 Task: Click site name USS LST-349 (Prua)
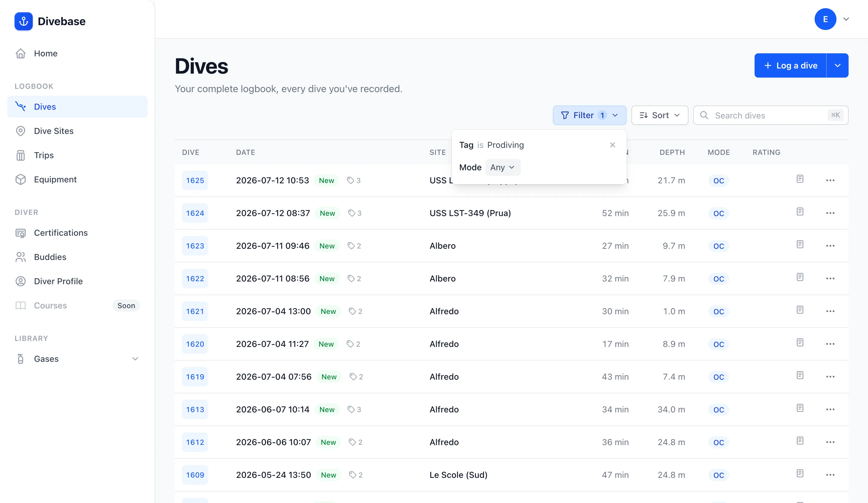(x=470, y=213)
